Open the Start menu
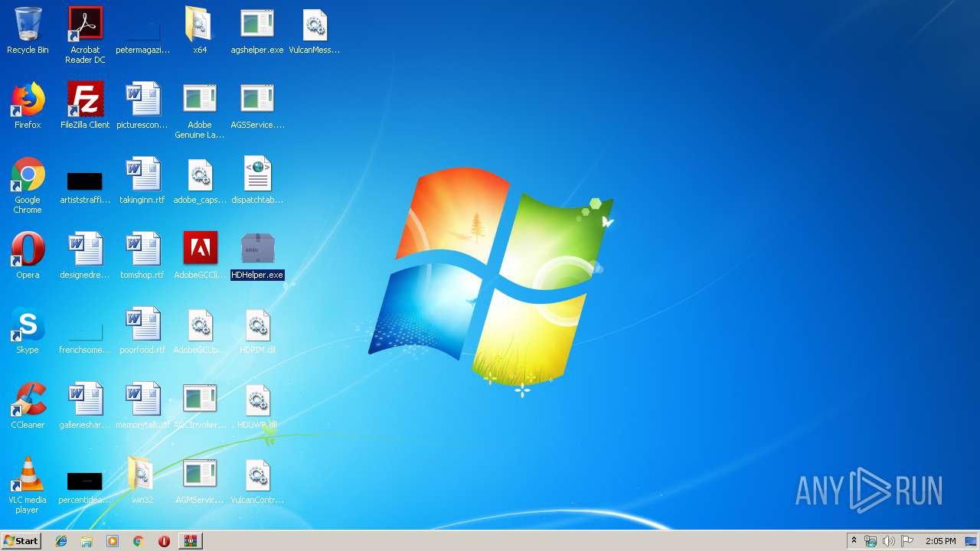Viewport: 980px width, 551px height. pos(21,540)
